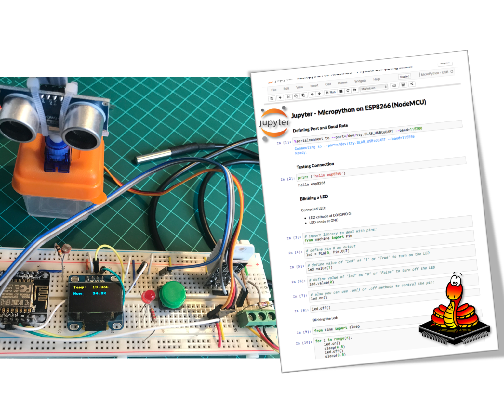This screenshot has height=420, width=504.
Task: Cut the selected cell with scissors icon
Action: 289,97
